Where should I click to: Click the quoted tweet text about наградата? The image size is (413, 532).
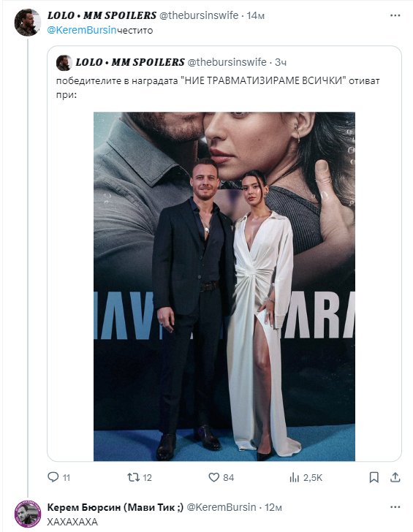(x=218, y=88)
